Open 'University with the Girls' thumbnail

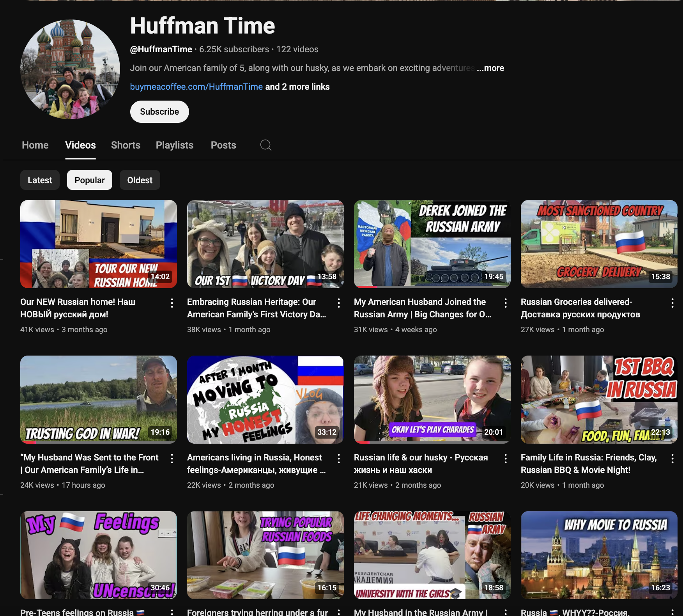point(432,555)
